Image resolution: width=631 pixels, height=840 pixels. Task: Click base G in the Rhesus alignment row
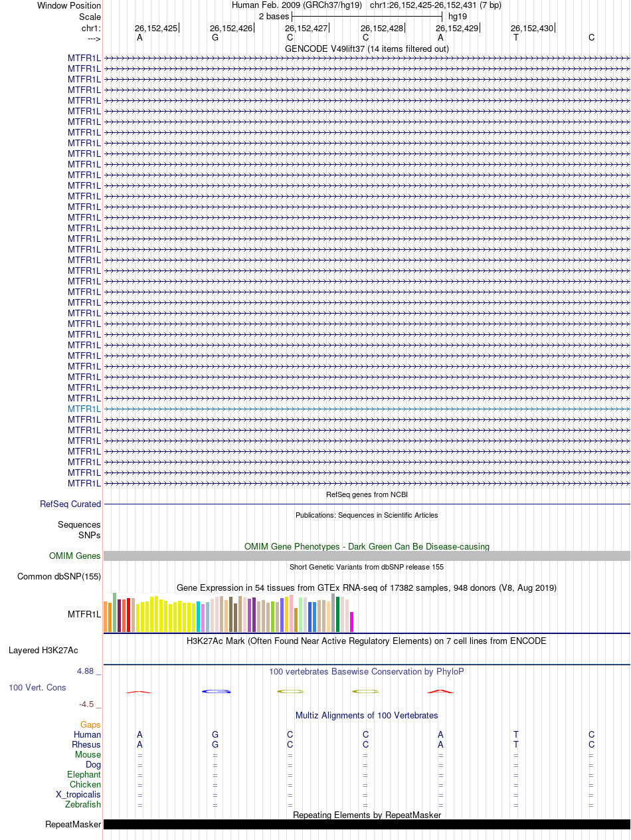(215, 745)
